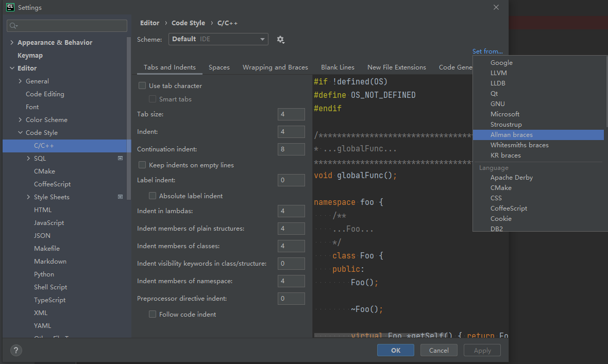Check Absolute label indent option
Viewport: 608px width, 364px height.
coord(153,196)
